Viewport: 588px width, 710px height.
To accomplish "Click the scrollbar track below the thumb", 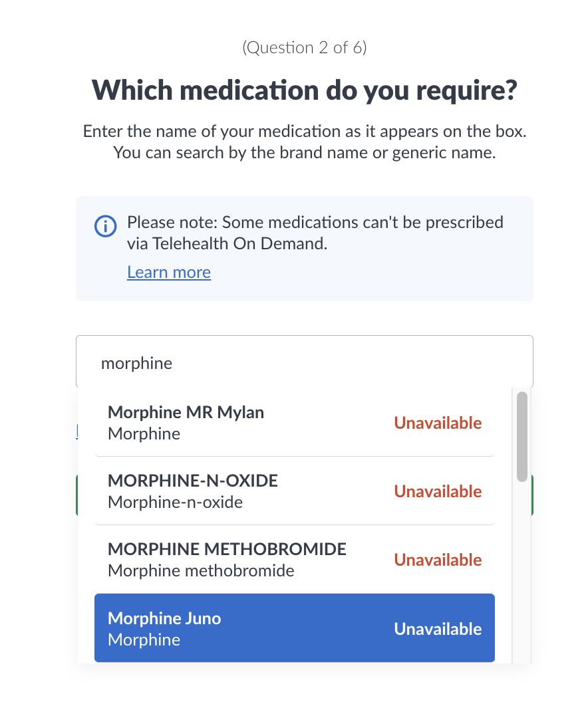I will coord(522,572).
